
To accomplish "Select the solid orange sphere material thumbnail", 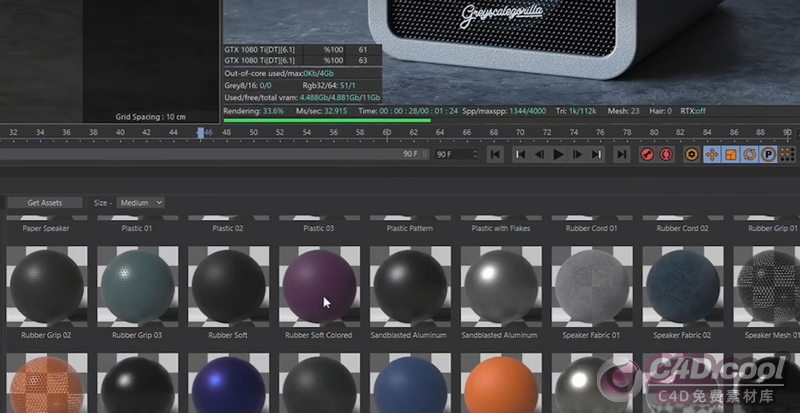I will [x=501, y=383].
